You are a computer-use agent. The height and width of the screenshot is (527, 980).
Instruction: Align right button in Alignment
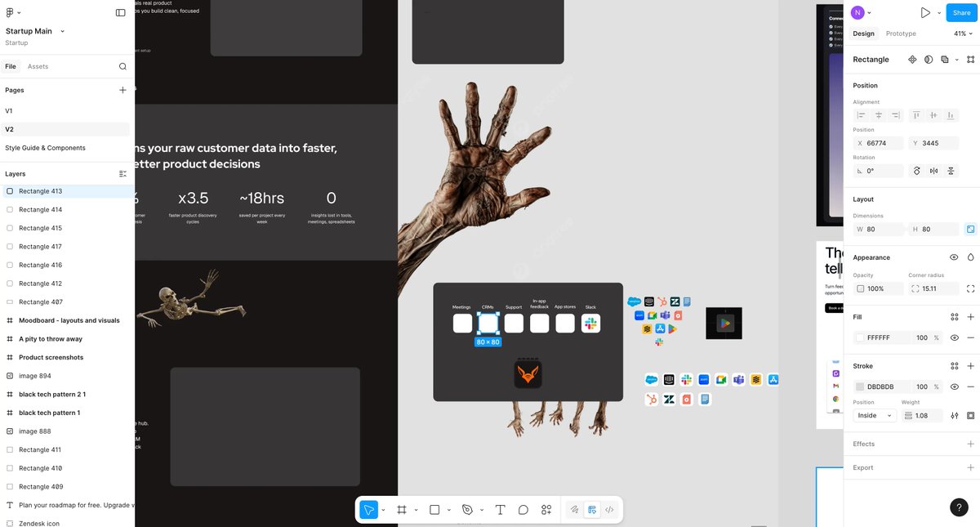[x=896, y=116]
